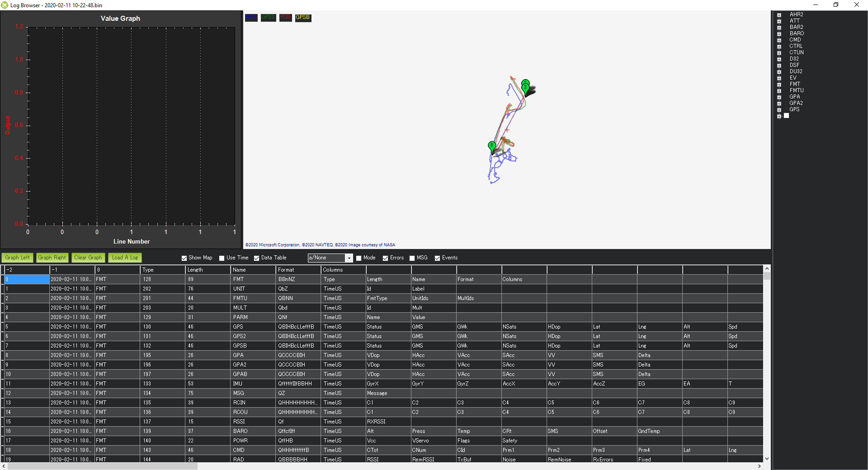Uncheck the Events checkbox
Screen dimensions: 868x470
[437, 258]
